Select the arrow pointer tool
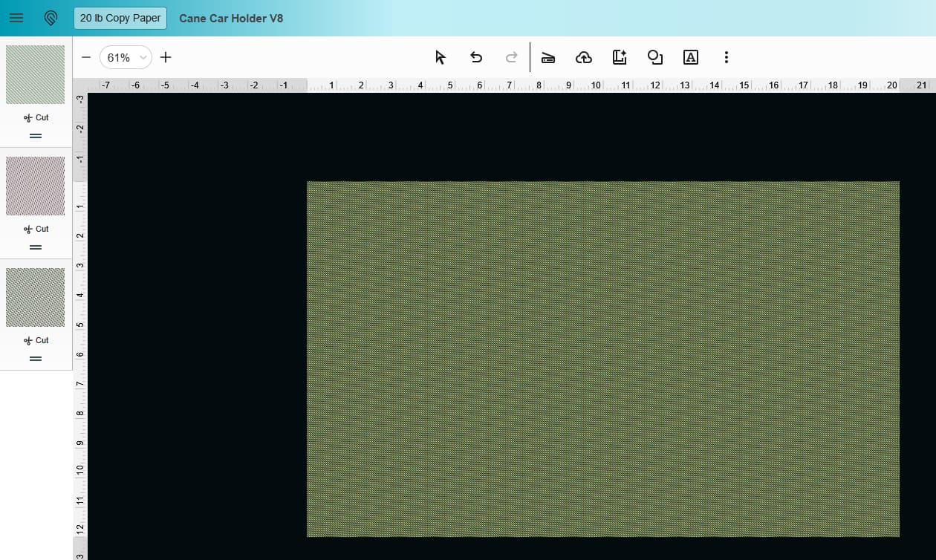This screenshot has height=560, width=936. pyautogui.click(x=441, y=57)
